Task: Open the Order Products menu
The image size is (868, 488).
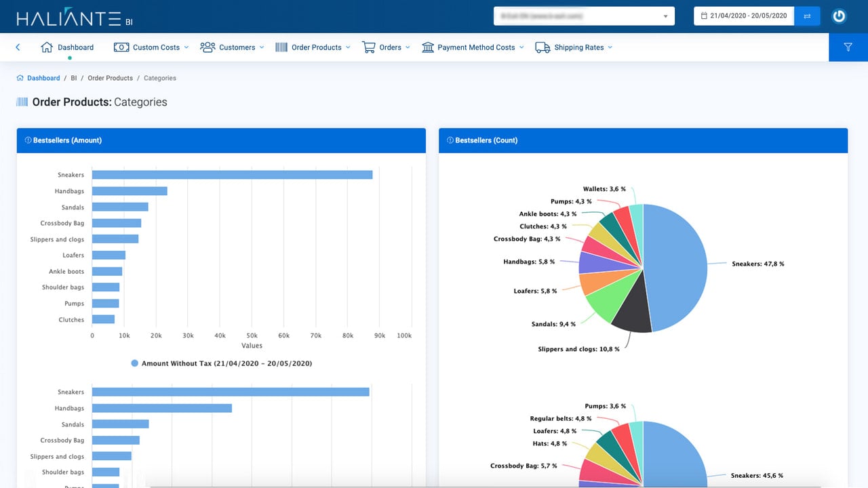Action: coord(313,47)
